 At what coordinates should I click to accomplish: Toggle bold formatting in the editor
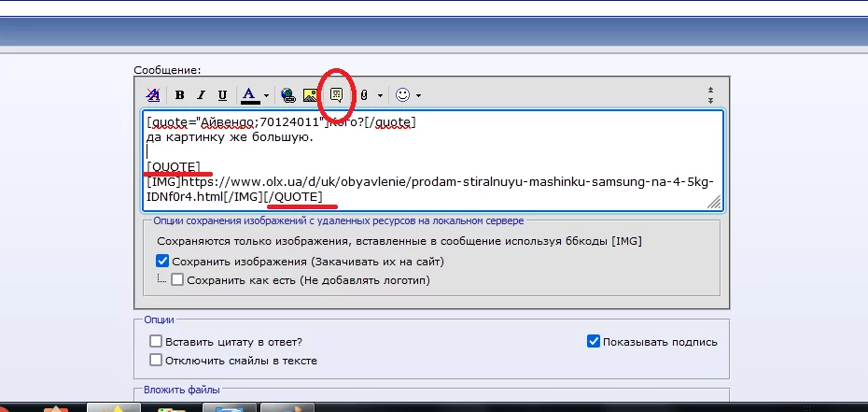coord(179,95)
